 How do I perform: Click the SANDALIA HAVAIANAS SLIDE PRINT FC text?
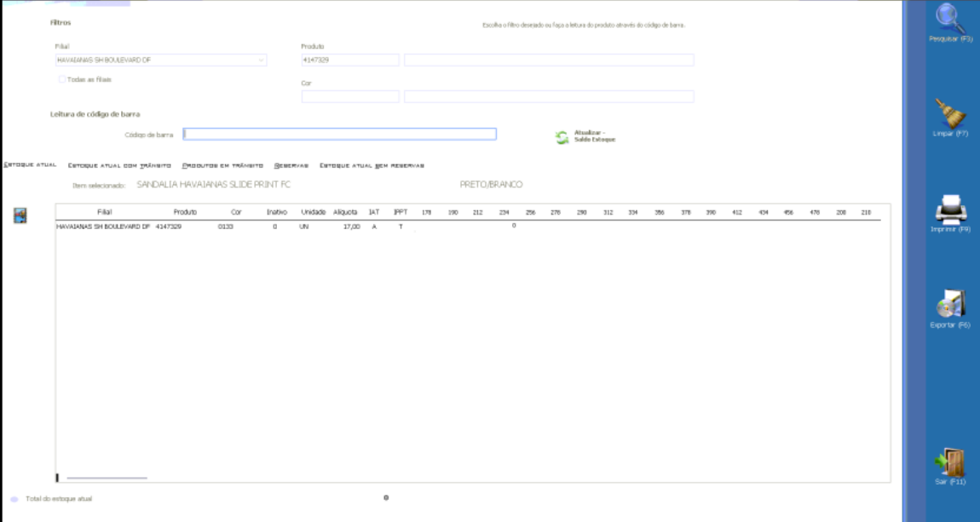(x=214, y=185)
